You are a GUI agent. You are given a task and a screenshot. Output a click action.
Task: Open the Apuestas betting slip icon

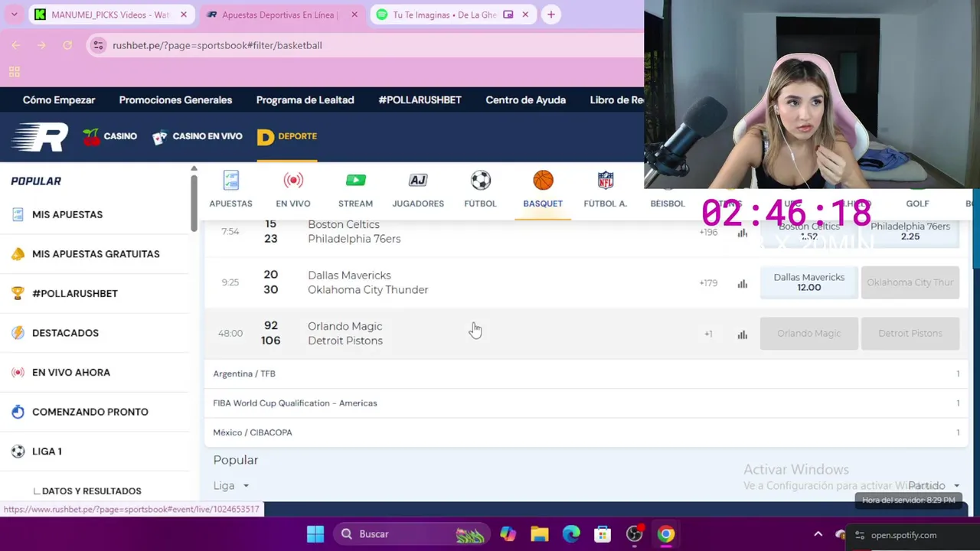tap(230, 181)
